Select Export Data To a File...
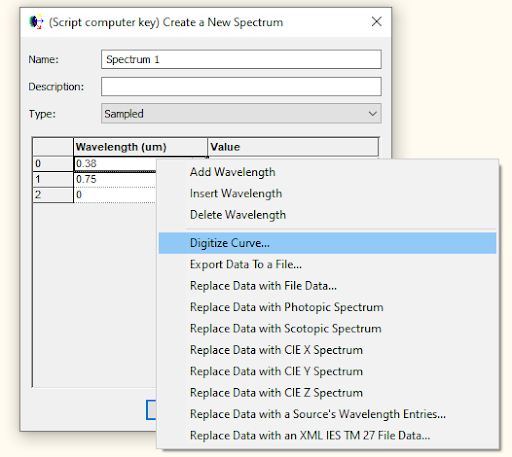Viewport: 512px width, 457px height. 327,265
